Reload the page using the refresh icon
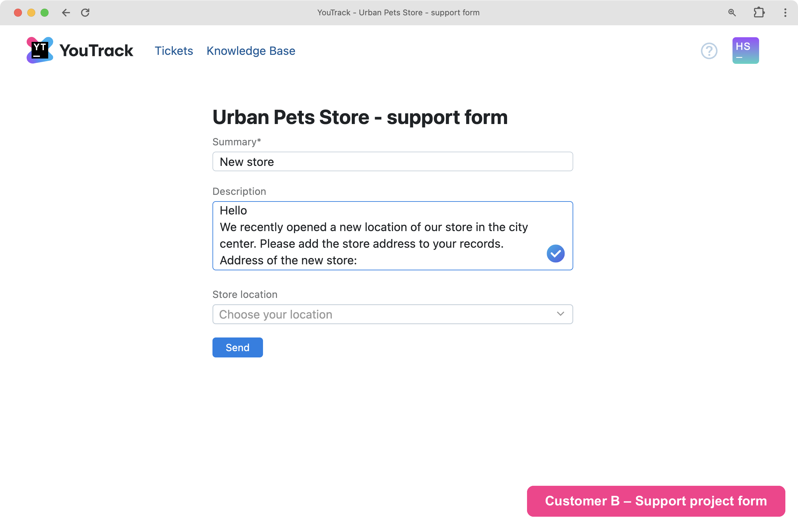The image size is (798, 532). (x=85, y=13)
